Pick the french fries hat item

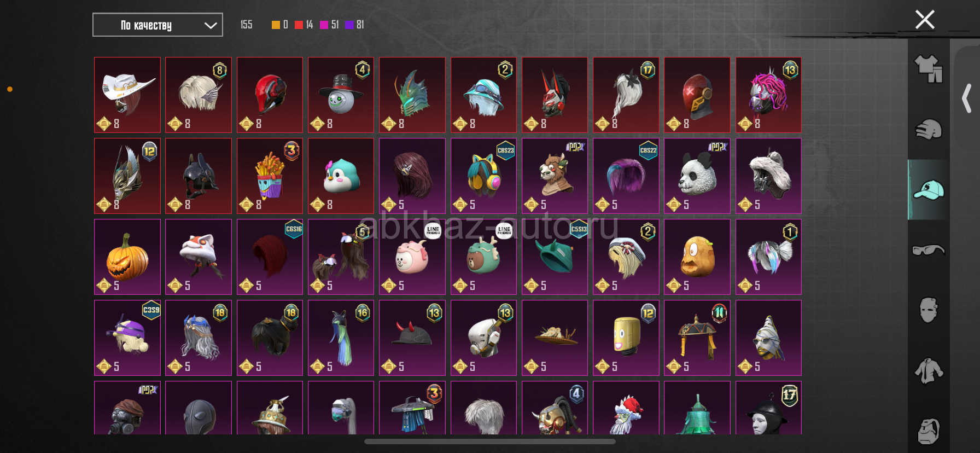click(270, 176)
